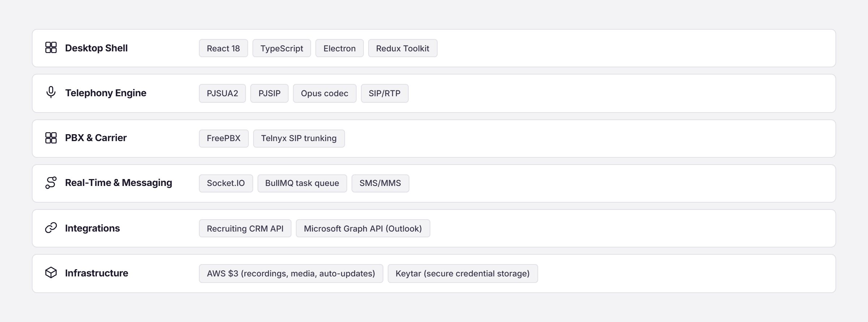Click the Electron chip
Image resolution: width=868 pixels, height=322 pixels.
[340, 48]
